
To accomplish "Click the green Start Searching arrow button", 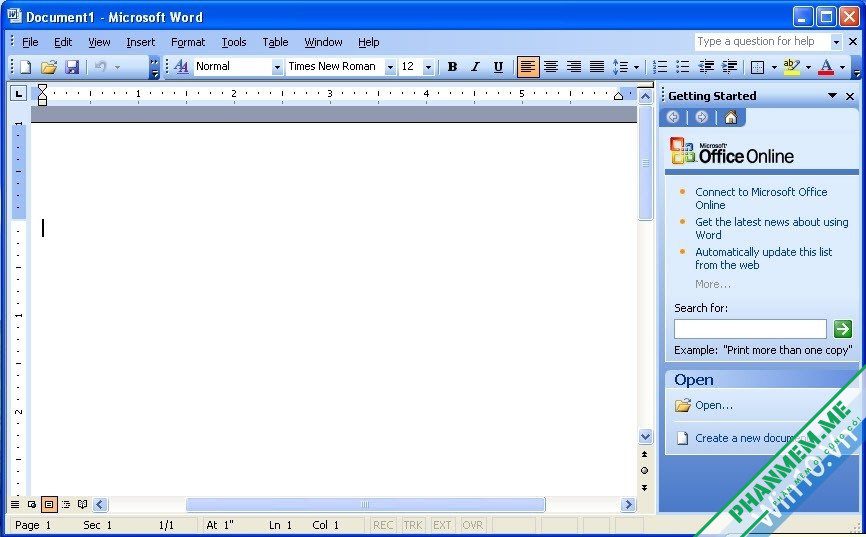I will (x=842, y=329).
